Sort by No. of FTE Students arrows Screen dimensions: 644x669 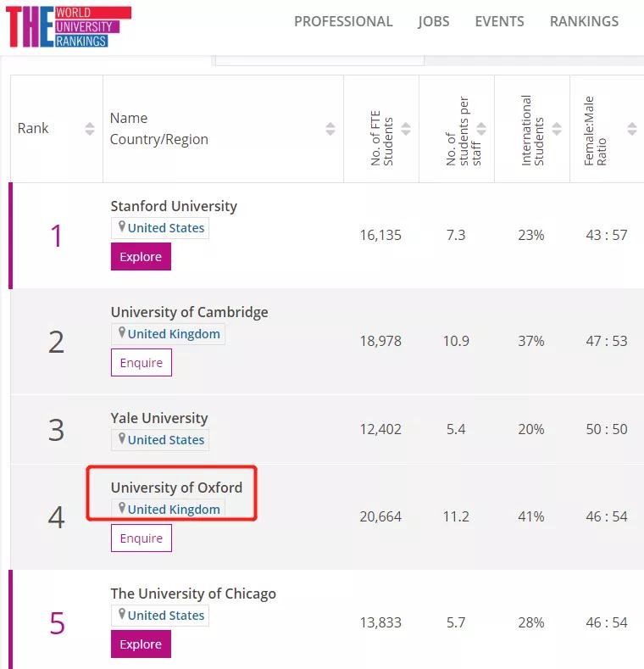pos(406,129)
